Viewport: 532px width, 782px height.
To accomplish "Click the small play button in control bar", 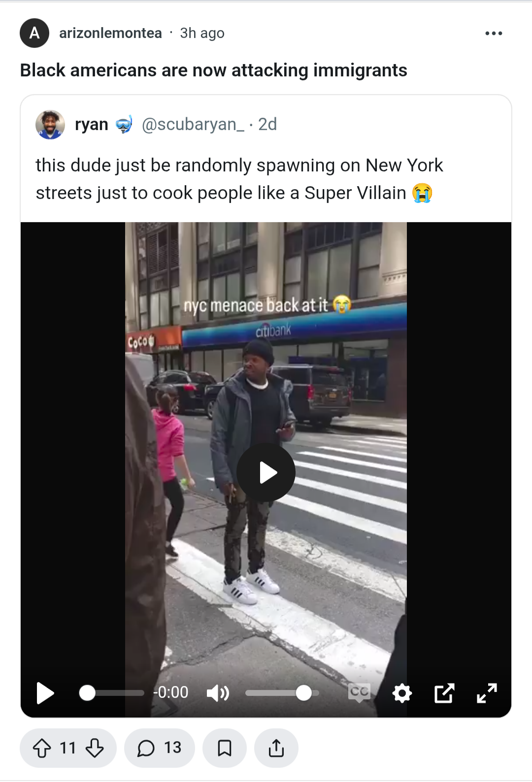I will (x=45, y=693).
